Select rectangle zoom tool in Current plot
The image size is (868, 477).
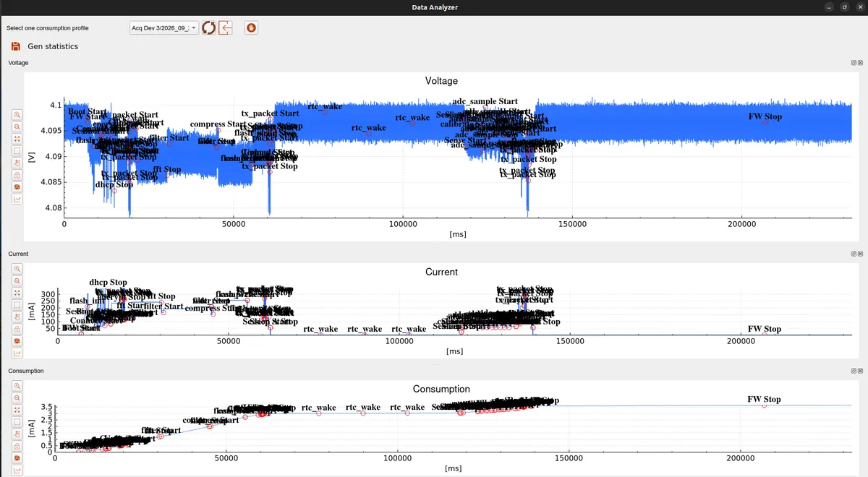click(x=17, y=305)
